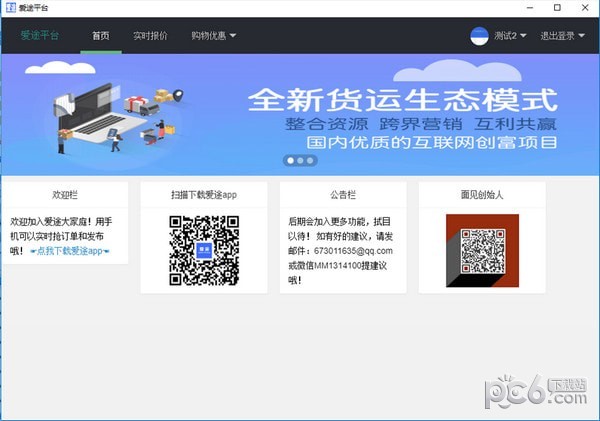Click the 扫描下载爱途app QR code image
The height and width of the screenshot is (421, 600).
coord(203,250)
